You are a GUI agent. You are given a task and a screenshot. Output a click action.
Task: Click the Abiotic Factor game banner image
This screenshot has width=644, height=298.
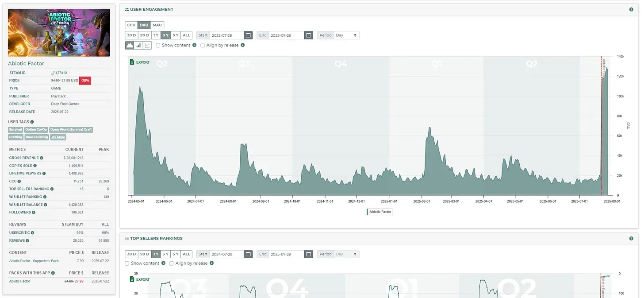point(59,32)
